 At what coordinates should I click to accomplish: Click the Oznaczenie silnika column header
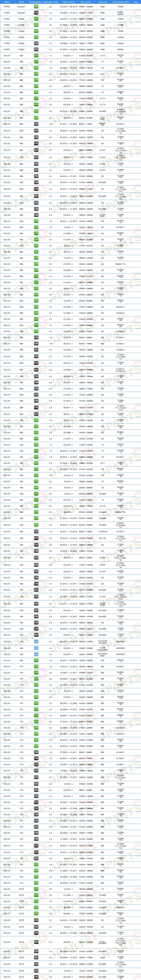click(x=121, y=2)
